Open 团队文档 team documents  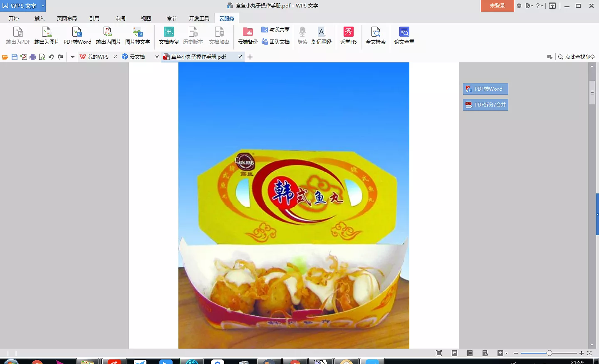[x=275, y=42]
